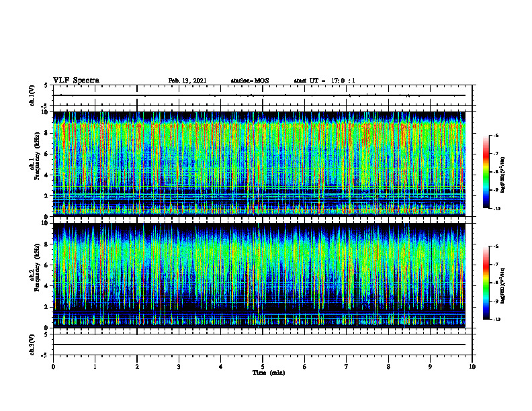Click the ch.1 frequency tick label "6"

(47, 154)
